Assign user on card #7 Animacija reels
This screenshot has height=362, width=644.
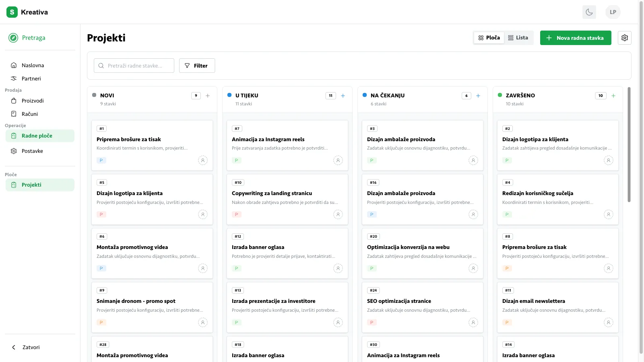click(338, 160)
